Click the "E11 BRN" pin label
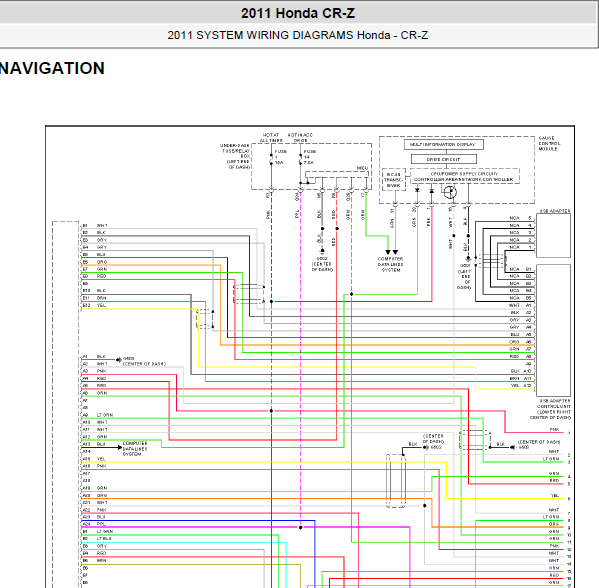 [94, 298]
